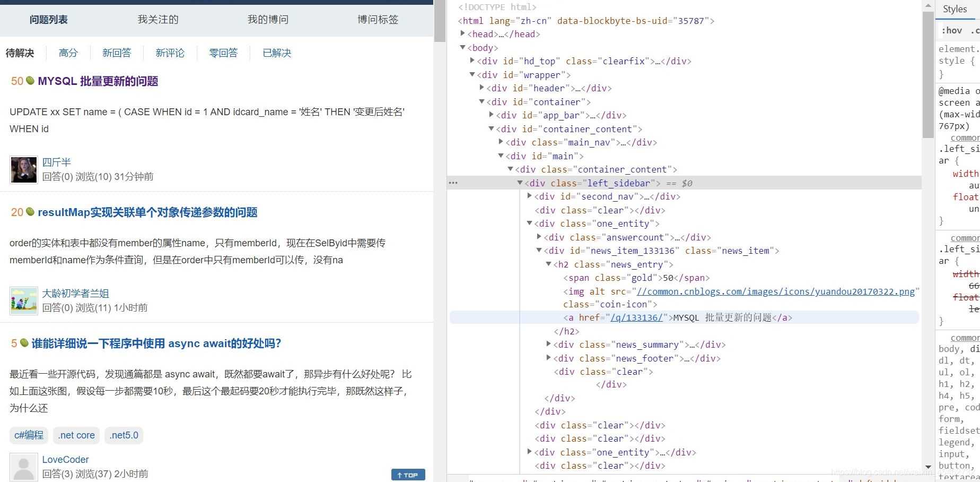
Task: Click the gold coin icon beside the MYSQL question
Action: click(30, 81)
